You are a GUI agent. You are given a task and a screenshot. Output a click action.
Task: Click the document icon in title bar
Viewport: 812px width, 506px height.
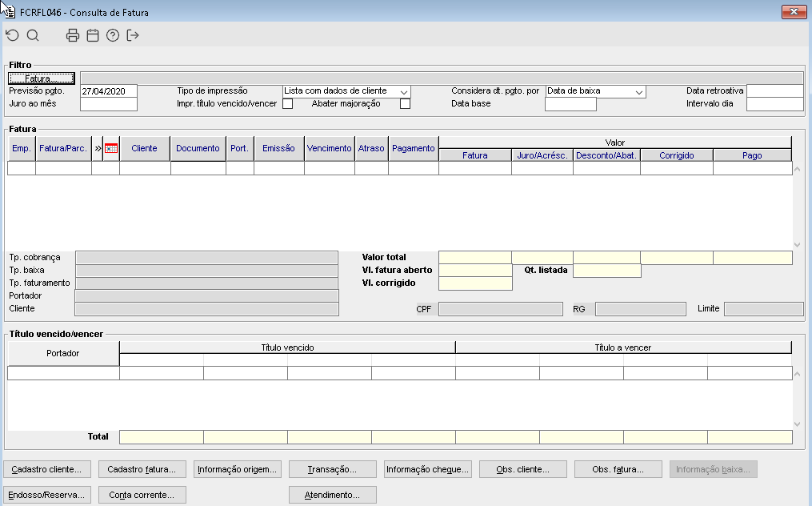(x=10, y=11)
